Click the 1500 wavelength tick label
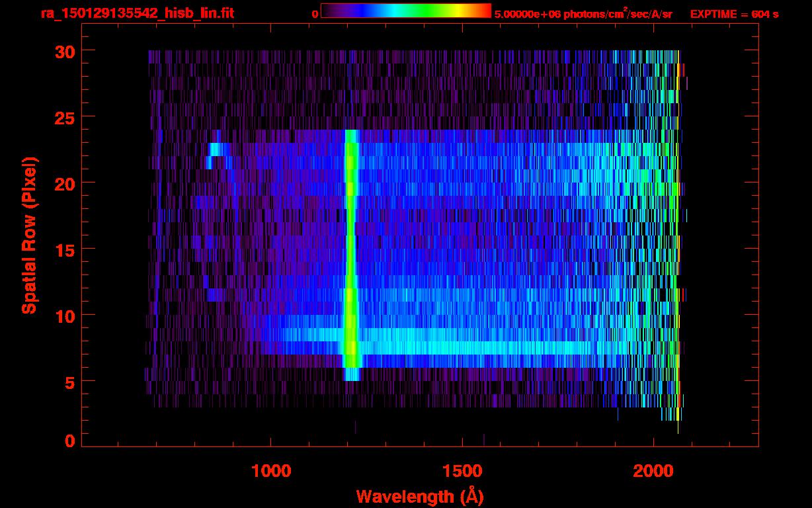The height and width of the screenshot is (508, 812). 462,472
